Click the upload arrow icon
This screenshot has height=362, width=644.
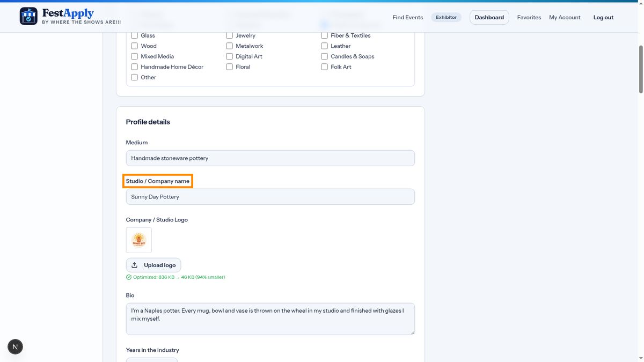135,265
